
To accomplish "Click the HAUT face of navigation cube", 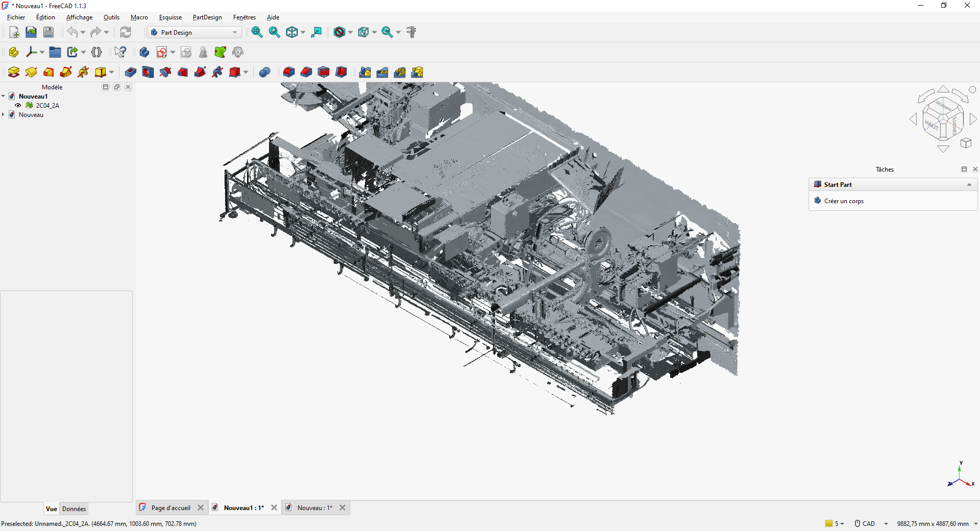I will point(932,125).
